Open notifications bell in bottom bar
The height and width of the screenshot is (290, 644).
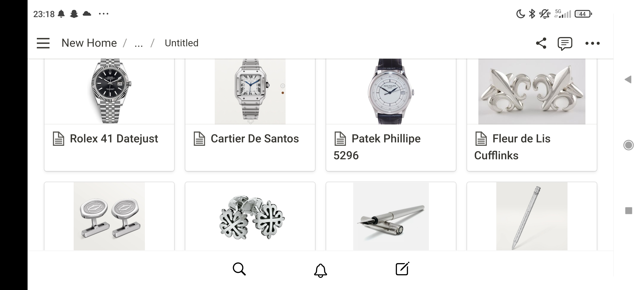click(320, 270)
